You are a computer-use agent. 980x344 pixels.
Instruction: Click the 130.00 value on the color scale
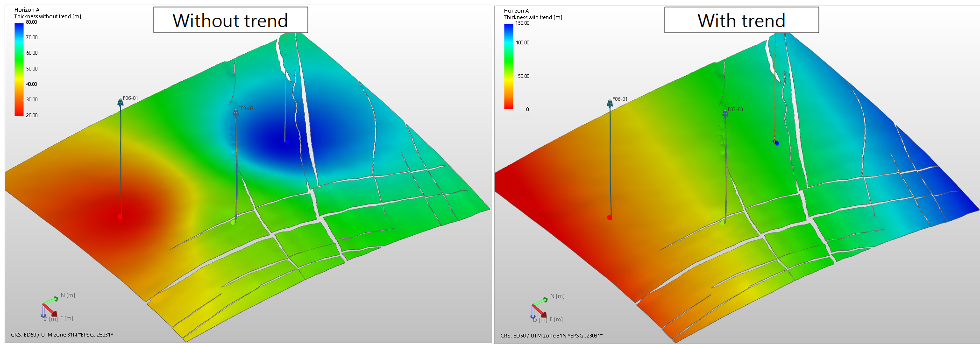(522, 23)
